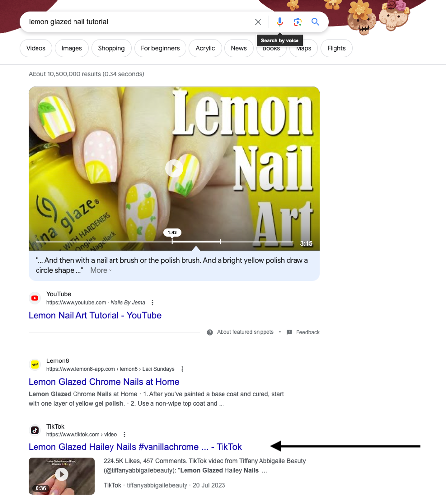Open options menu for Lemon8 result

[182, 369]
